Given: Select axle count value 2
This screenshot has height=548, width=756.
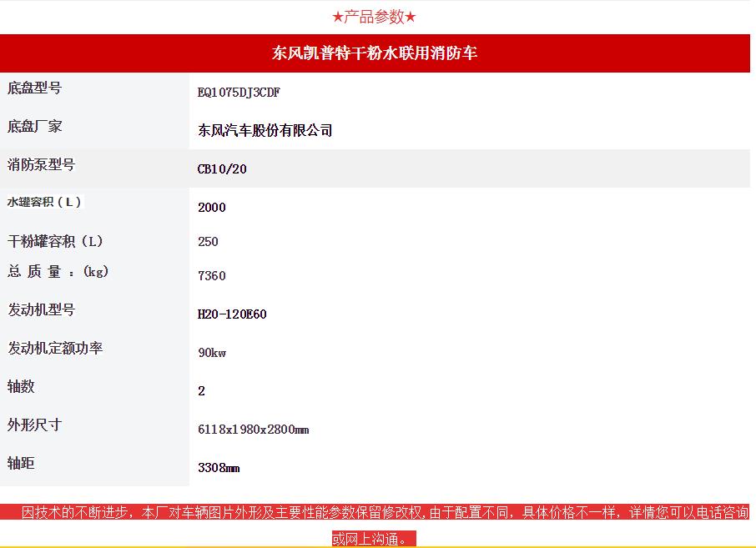Looking at the screenshot, I should point(202,391).
